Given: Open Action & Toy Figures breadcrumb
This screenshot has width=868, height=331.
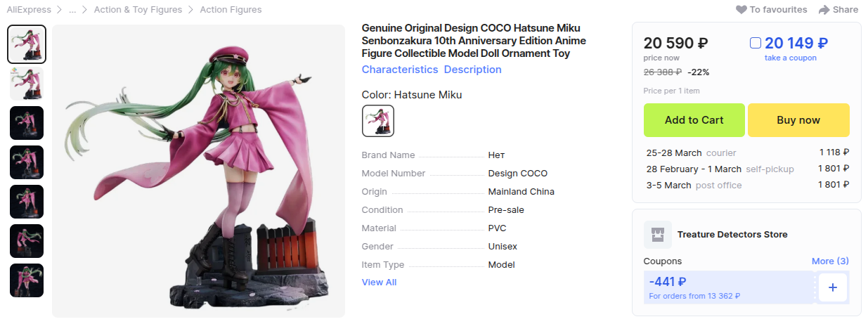Looking at the screenshot, I should click(138, 10).
